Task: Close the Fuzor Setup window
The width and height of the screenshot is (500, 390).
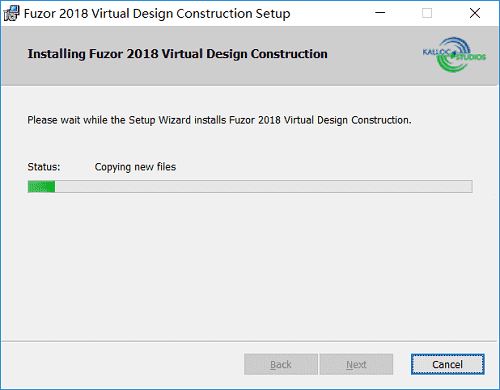Action: pyautogui.click(x=475, y=13)
